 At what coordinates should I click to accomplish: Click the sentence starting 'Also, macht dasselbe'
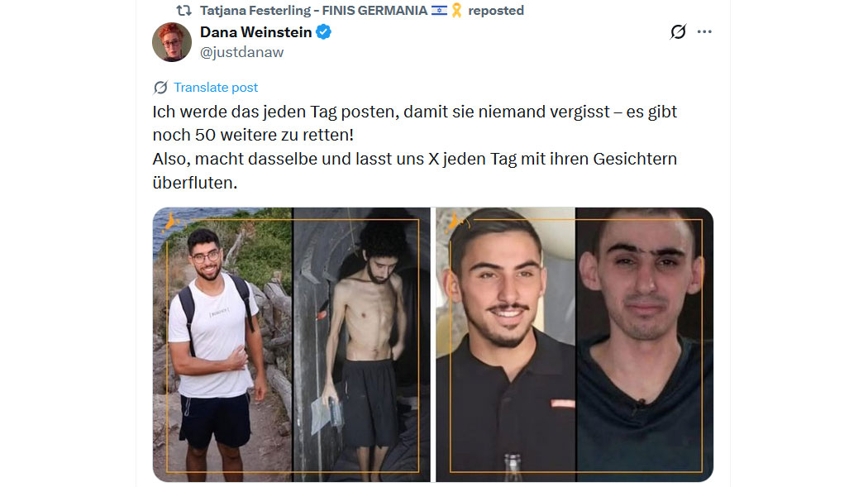tap(415, 170)
